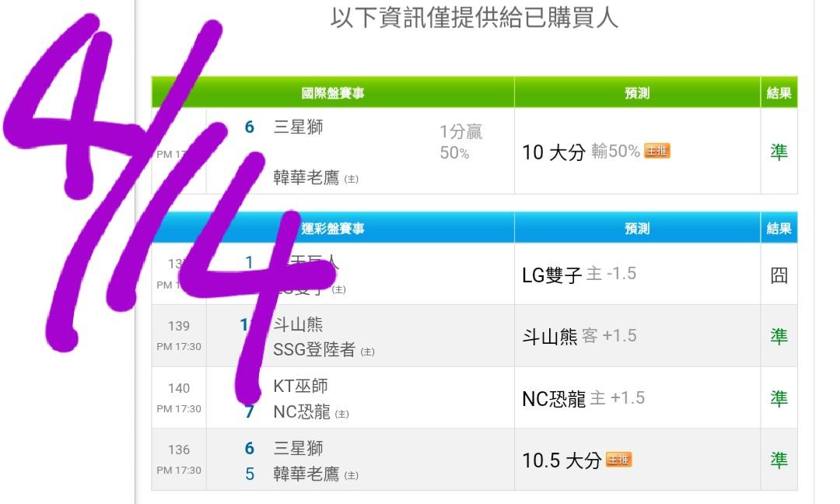Click the 囧 result mark for LG雙子
The width and height of the screenshot is (840, 504).
coord(779,275)
